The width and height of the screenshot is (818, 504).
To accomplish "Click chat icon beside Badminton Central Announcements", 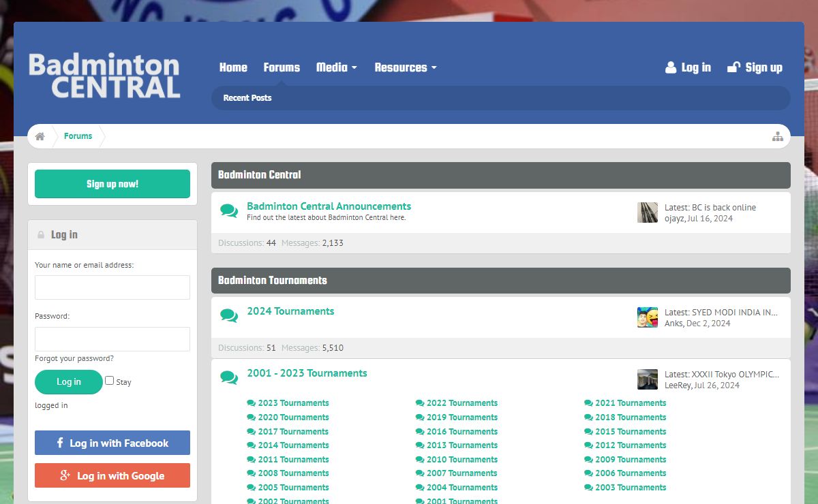I will tap(229, 211).
